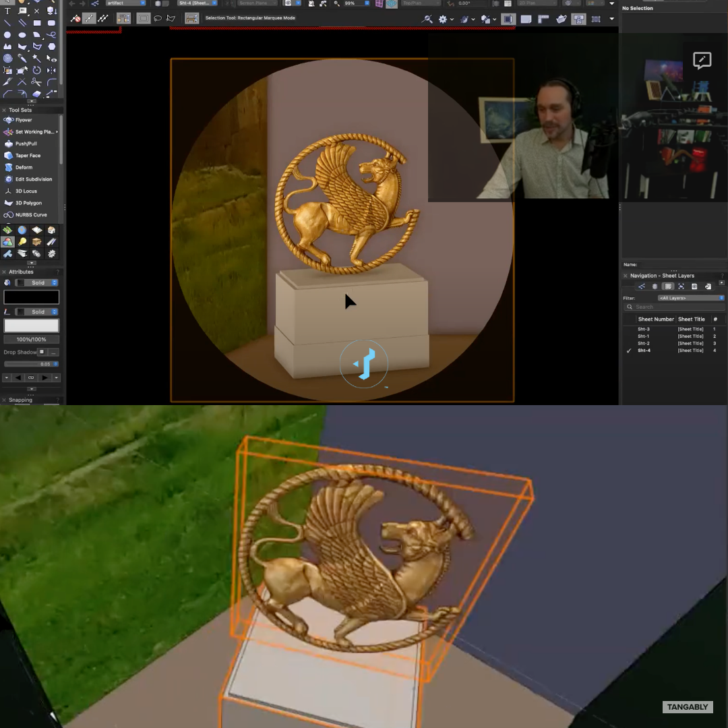Select the Rounded Rectangle tool

click(51, 23)
